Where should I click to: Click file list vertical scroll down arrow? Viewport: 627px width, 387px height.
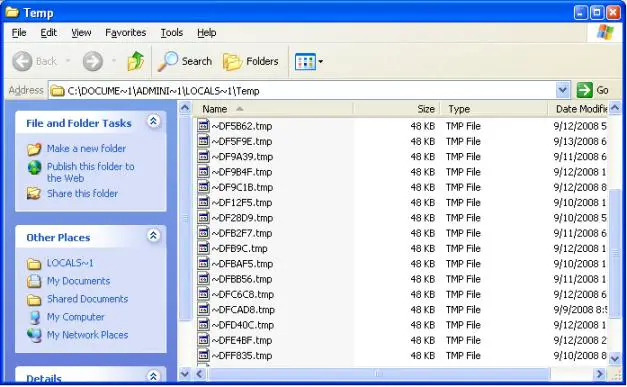pos(615,358)
